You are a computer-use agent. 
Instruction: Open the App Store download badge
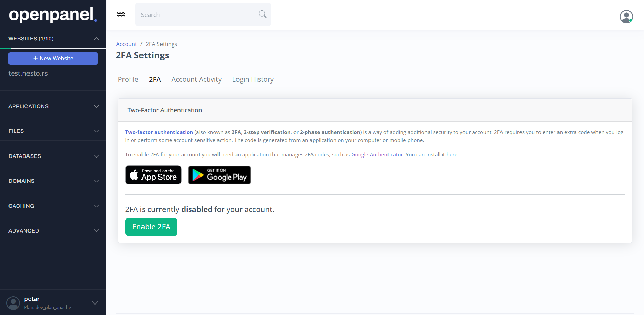(x=153, y=175)
